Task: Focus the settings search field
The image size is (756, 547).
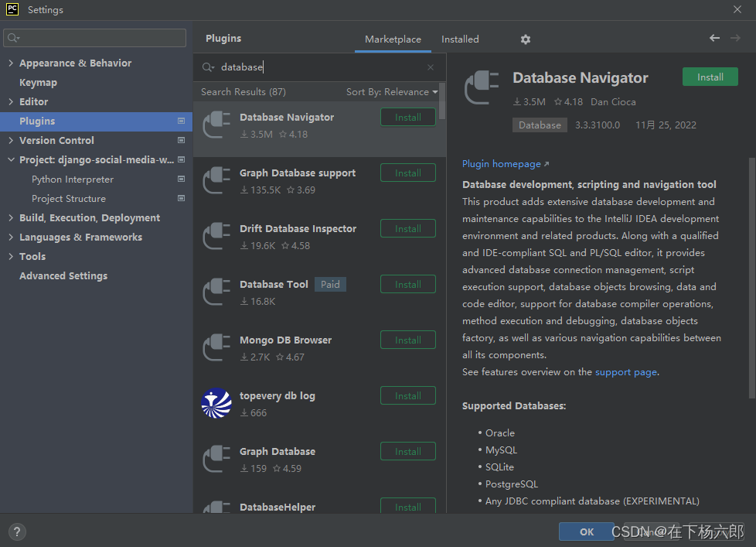Action: [x=95, y=38]
